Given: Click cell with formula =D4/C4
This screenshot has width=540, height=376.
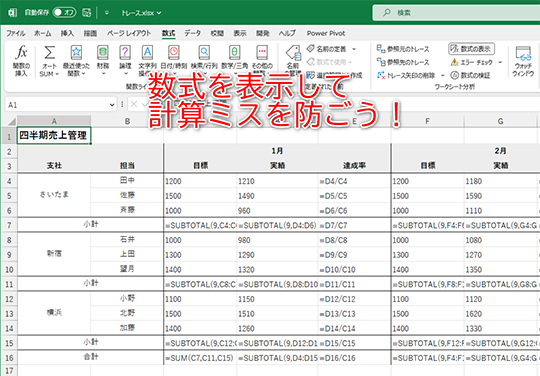Looking at the screenshot, I should click(354, 181).
